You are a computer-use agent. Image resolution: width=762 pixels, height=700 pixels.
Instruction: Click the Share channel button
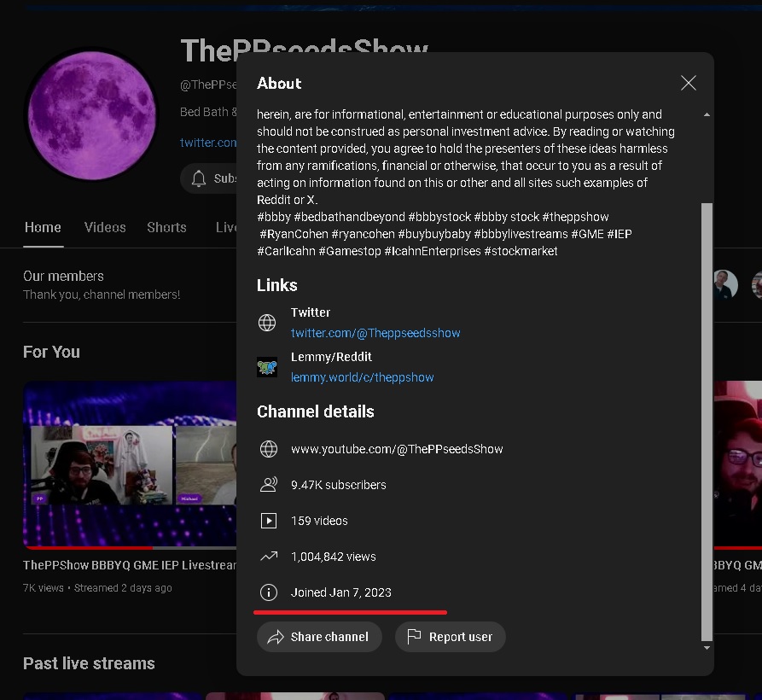point(319,637)
